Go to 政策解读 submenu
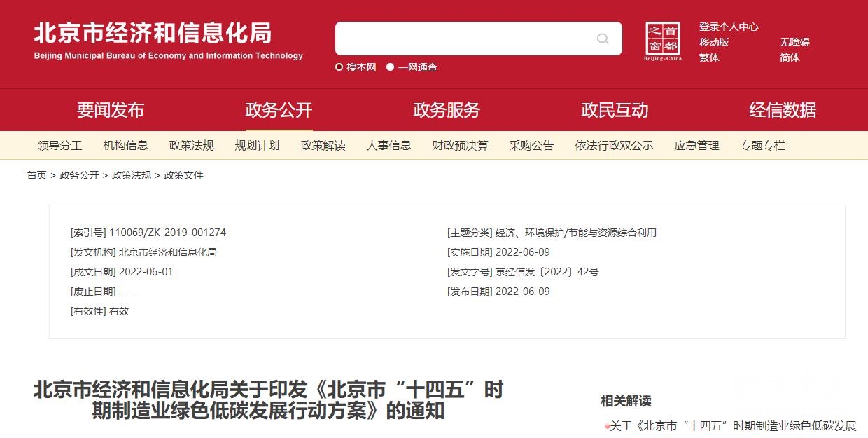The image size is (868, 438). (323, 146)
